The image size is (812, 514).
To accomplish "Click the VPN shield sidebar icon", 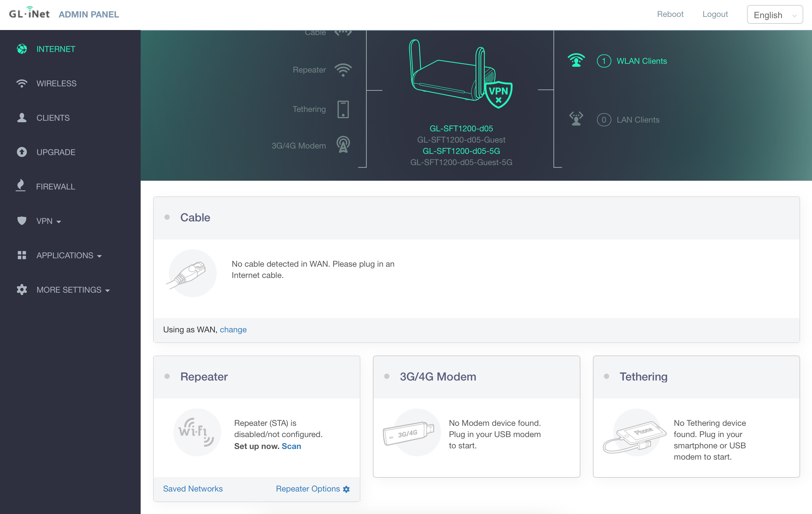I will pyautogui.click(x=21, y=221).
